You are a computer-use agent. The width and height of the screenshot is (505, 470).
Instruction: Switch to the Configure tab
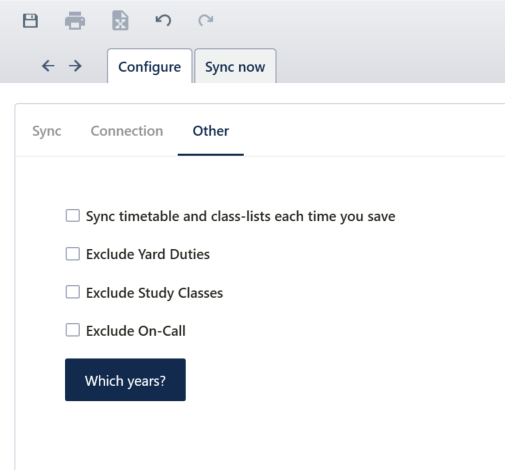point(150,66)
